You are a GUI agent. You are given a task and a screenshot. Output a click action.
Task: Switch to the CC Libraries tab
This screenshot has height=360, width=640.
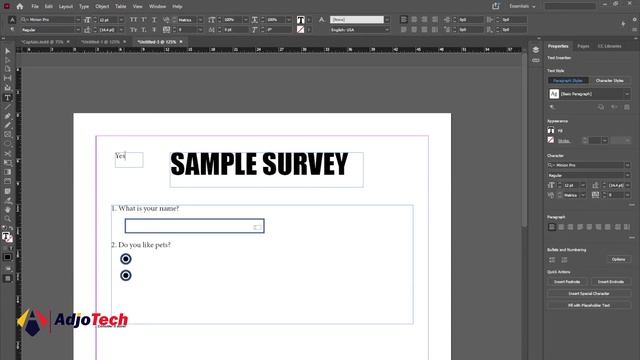click(609, 46)
